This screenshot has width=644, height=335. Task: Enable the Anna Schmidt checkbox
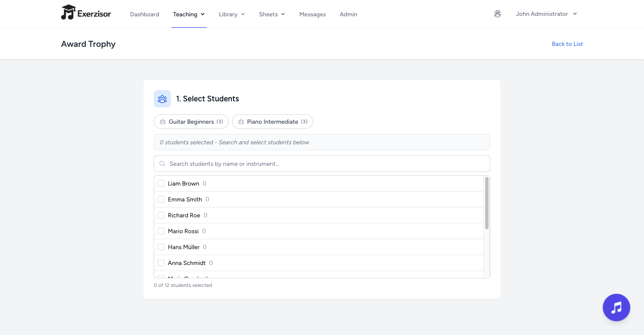click(x=161, y=263)
